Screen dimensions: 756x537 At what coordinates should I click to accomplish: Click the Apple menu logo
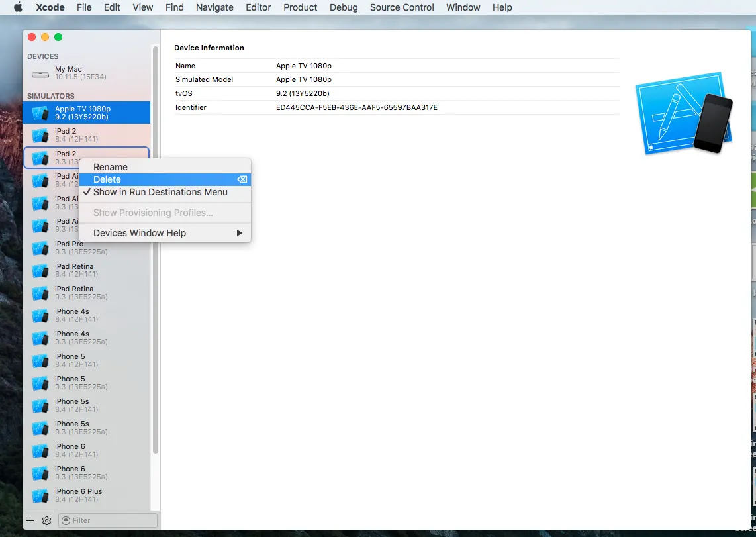point(18,7)
